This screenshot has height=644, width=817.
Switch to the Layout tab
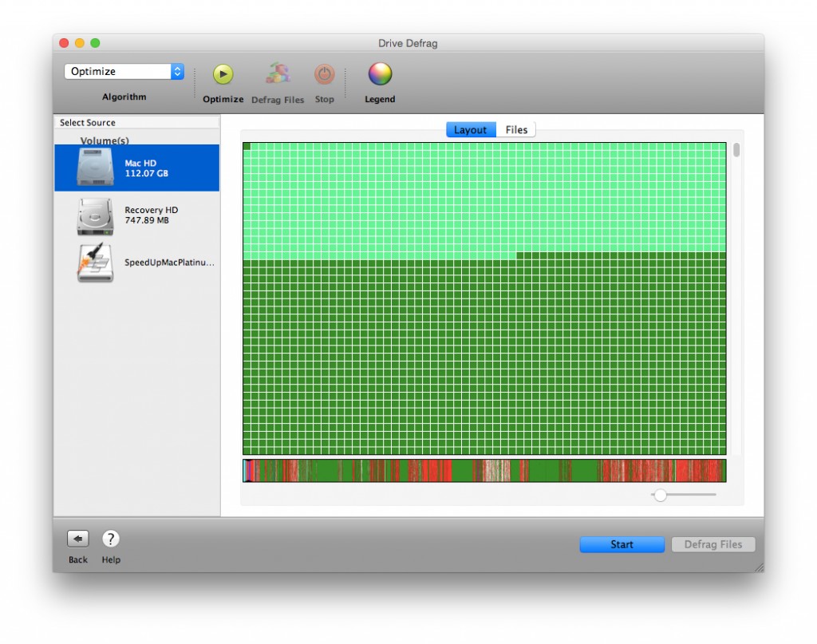471,130
